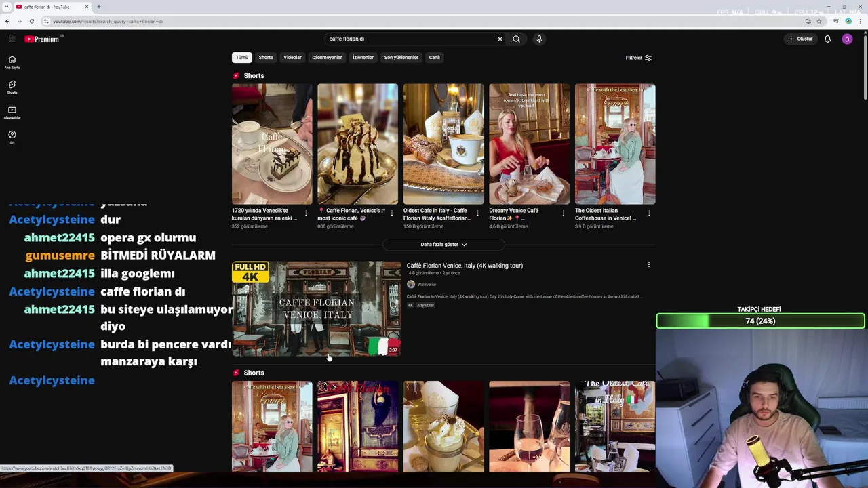Click chat message 'caffe florian dı'
Image resolution: width=868 pixels, height=488 pixels.
click(142, 291)
